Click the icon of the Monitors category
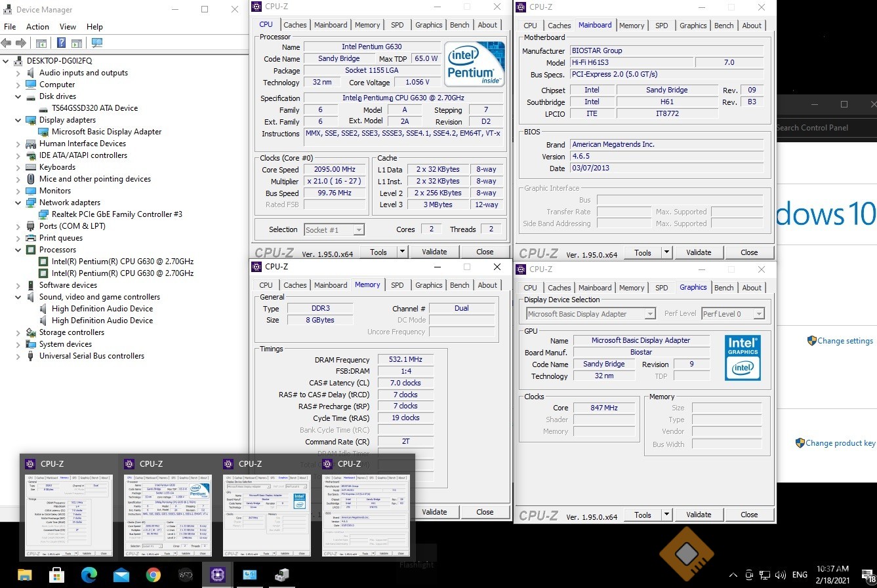877x588 pixels. [x=31, y=191]
